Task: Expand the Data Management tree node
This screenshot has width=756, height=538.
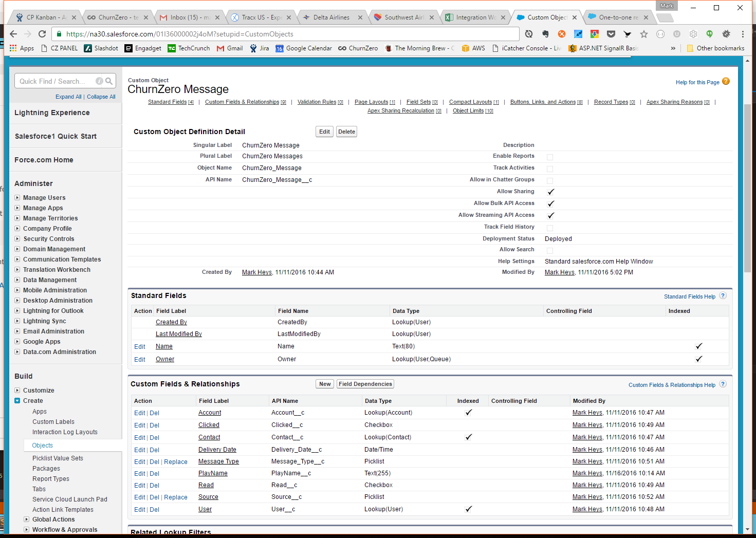Action: 17,280
